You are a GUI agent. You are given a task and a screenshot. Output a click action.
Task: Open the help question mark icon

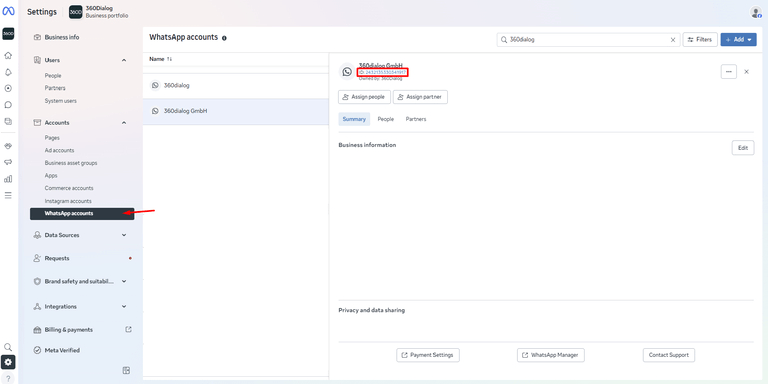[8, 378]
